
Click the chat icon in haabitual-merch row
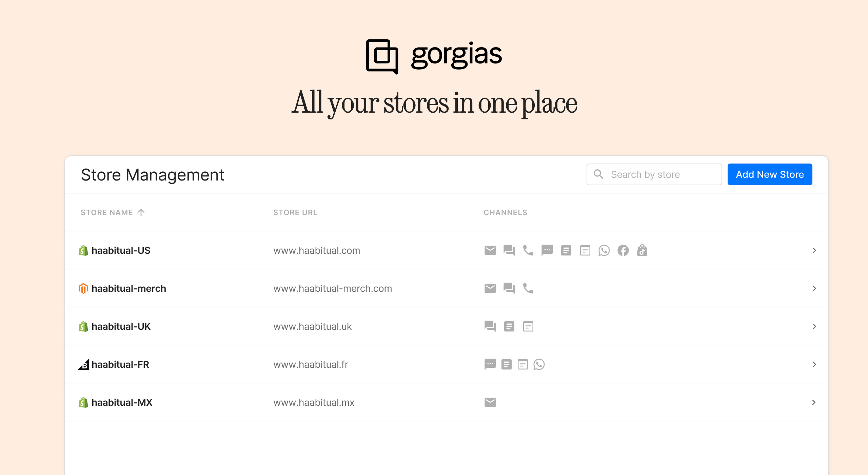point(509,288)
